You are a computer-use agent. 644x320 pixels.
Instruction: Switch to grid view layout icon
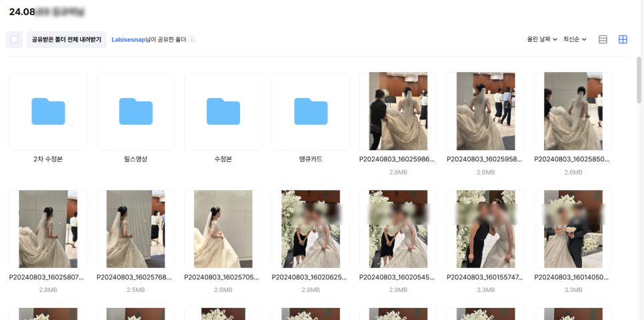pos(623,39)
